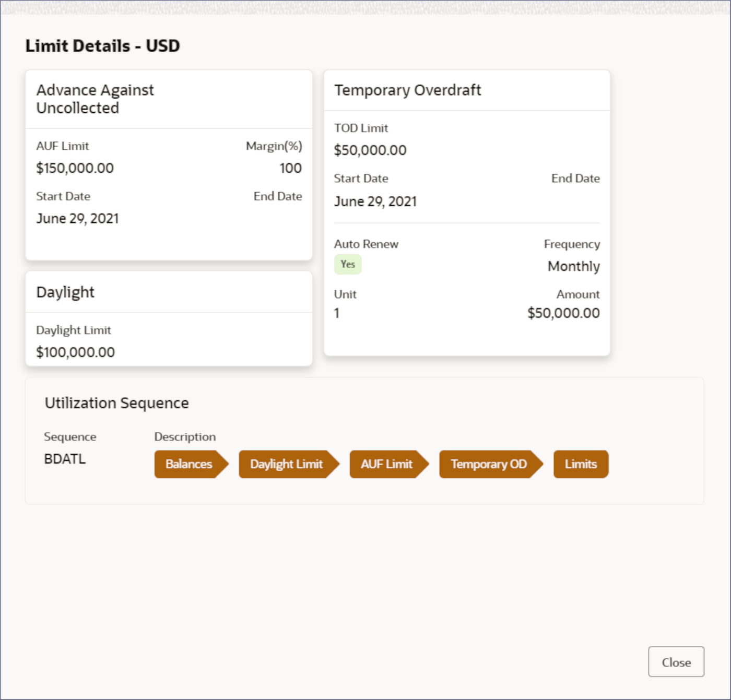Click the Close button
The height and width of the screenshot is (700, 731).
[x=676, y=662]
